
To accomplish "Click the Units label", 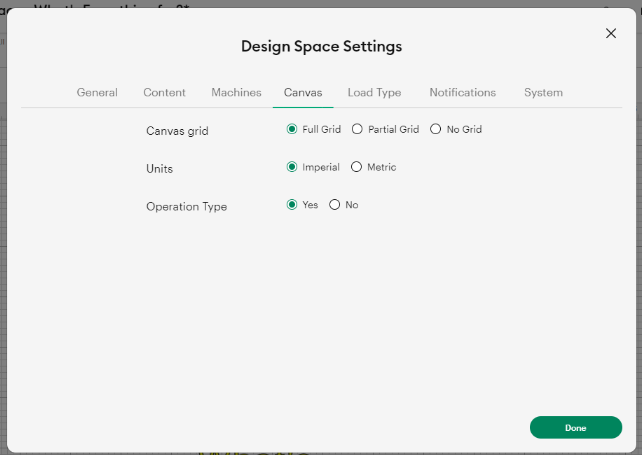I will 159,169.
